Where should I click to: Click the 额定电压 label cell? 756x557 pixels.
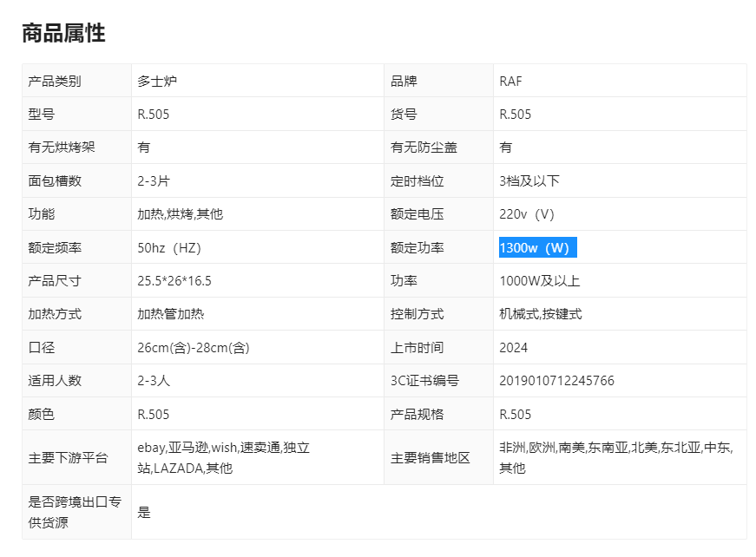pyautogui.click(x=417, y=214)
